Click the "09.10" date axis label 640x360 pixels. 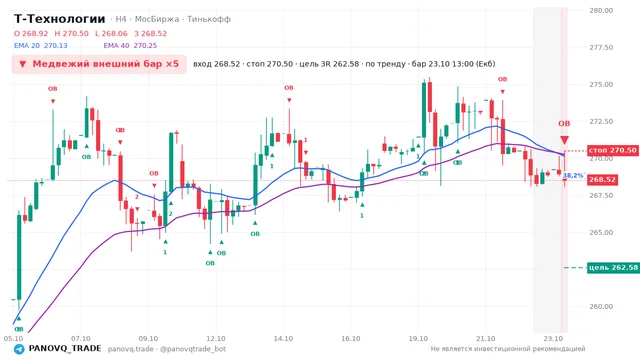(148, 338)
